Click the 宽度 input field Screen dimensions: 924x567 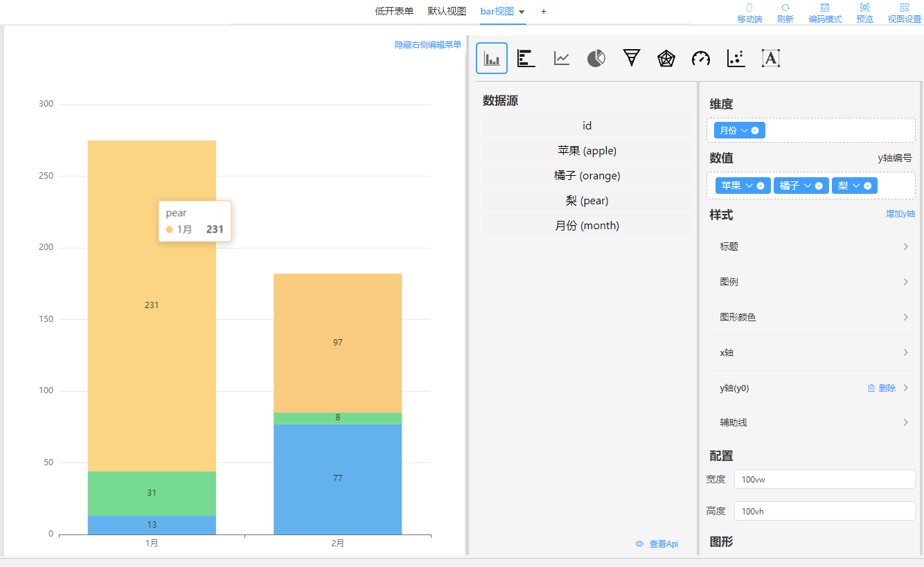click(824, 479)
